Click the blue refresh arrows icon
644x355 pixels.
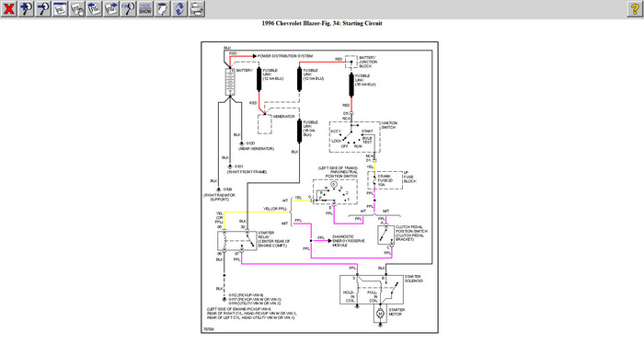(x=179, y=8)
